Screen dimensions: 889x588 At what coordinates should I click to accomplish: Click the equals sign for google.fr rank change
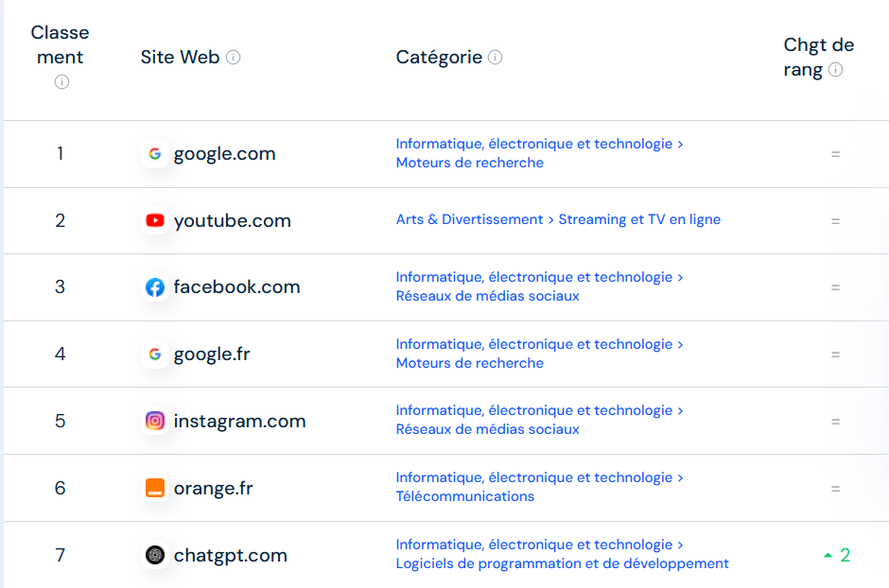(x=835, y=355)
